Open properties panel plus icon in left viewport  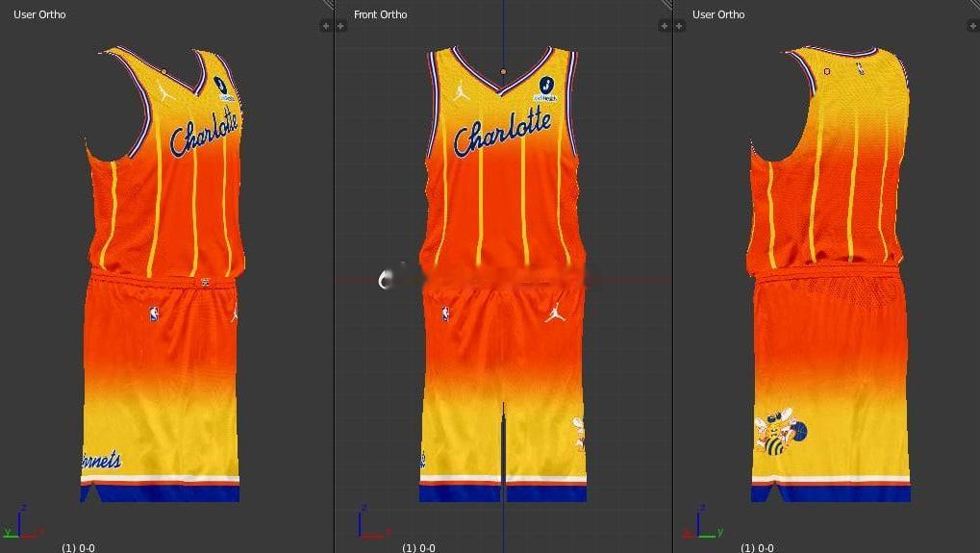325,26
